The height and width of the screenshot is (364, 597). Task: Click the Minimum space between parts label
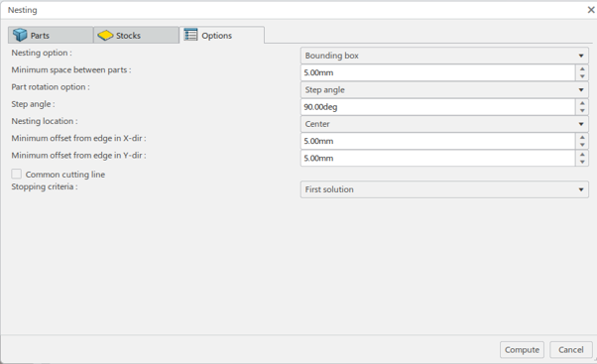(70, 70)
